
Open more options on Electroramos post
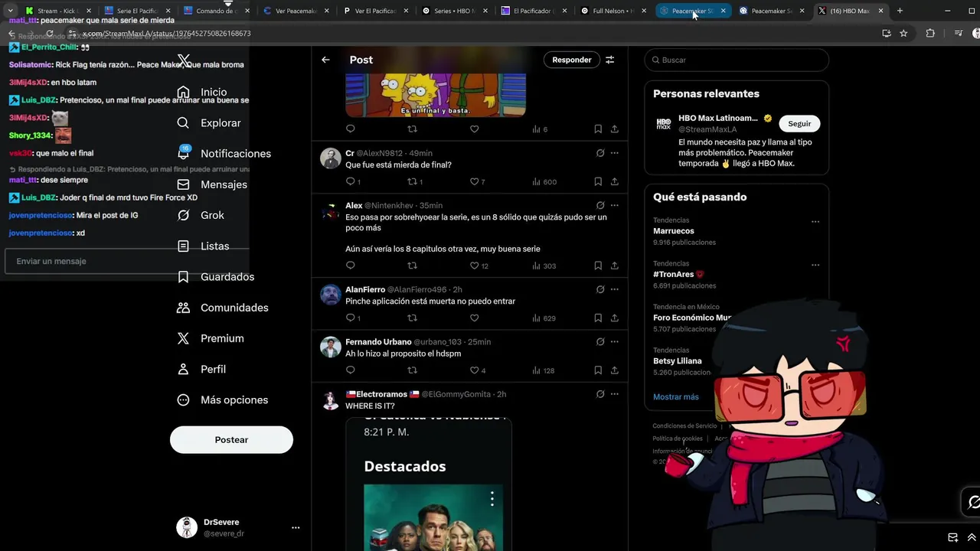coord(614,394)
